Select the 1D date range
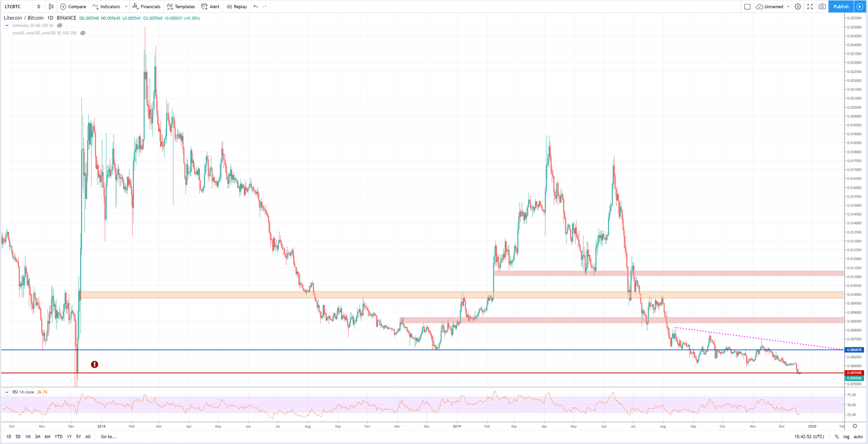 (x=8, y=436)
